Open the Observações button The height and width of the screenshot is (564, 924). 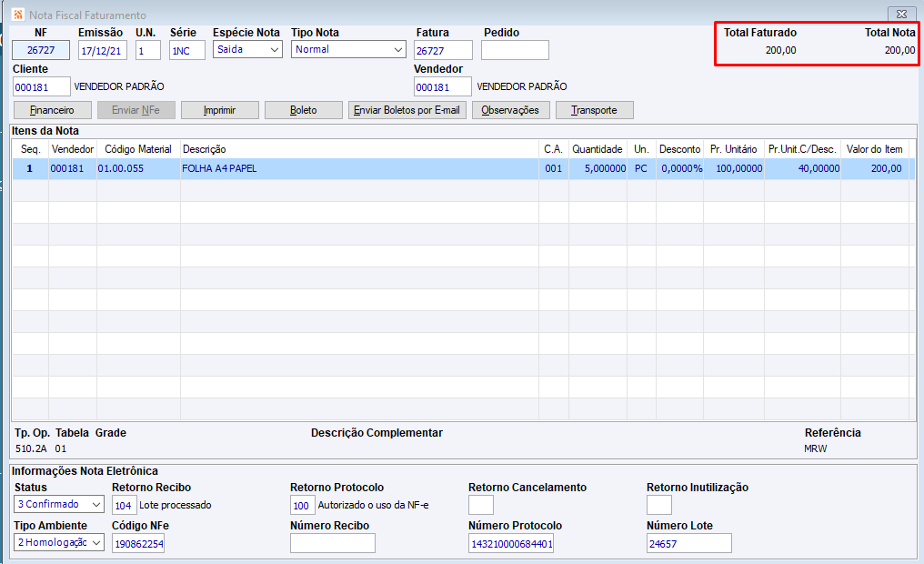click(x=510, y=110)
